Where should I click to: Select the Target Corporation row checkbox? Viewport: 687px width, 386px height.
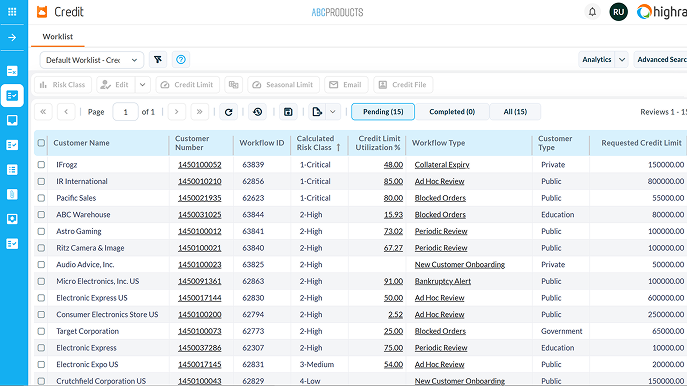tap(41, 331)
